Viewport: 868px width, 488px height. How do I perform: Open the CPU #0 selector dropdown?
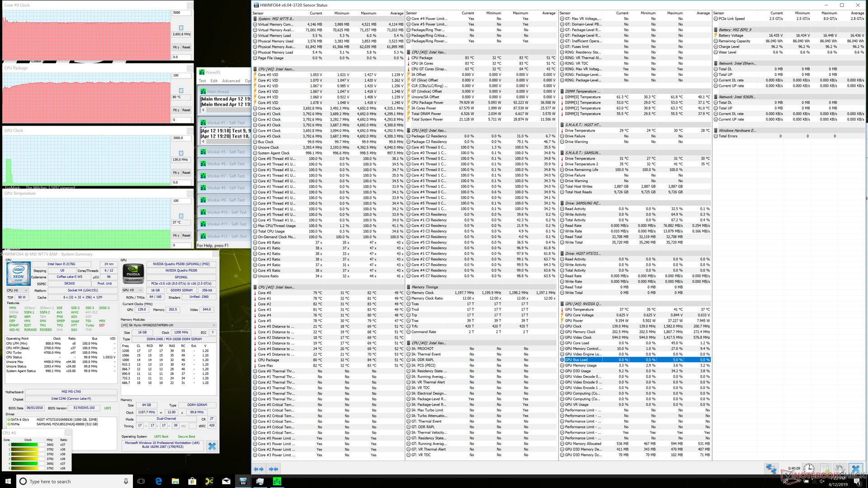tap(18, 290)
